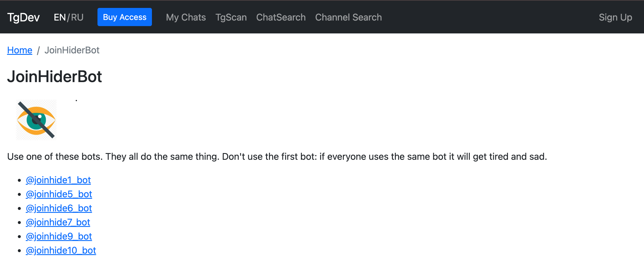Visit the @joinhide7_bot link
Viewport: 644px width, 258px height.
[58, 222]
